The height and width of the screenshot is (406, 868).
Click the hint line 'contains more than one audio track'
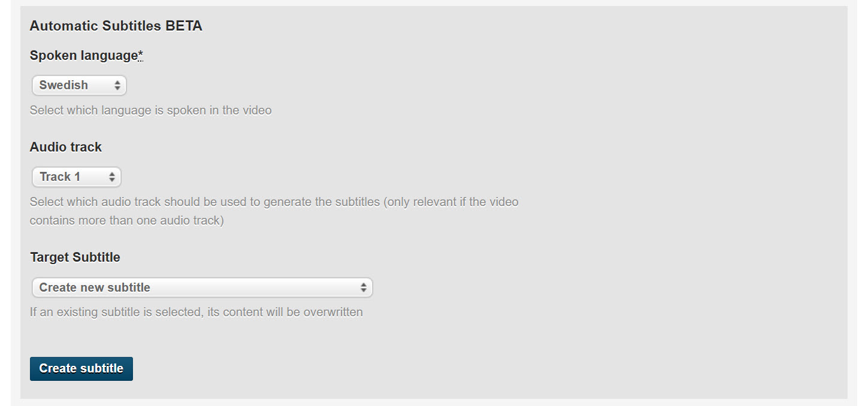tap(126, 220)
